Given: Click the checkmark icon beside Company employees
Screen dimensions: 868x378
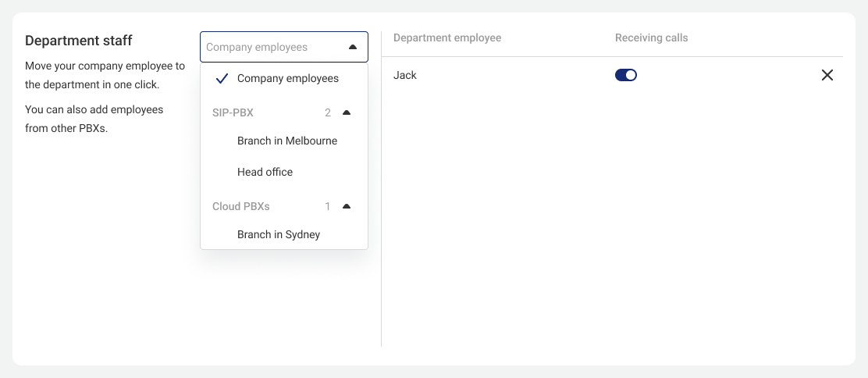Looking at the screenshot, I should click(222, 79).
